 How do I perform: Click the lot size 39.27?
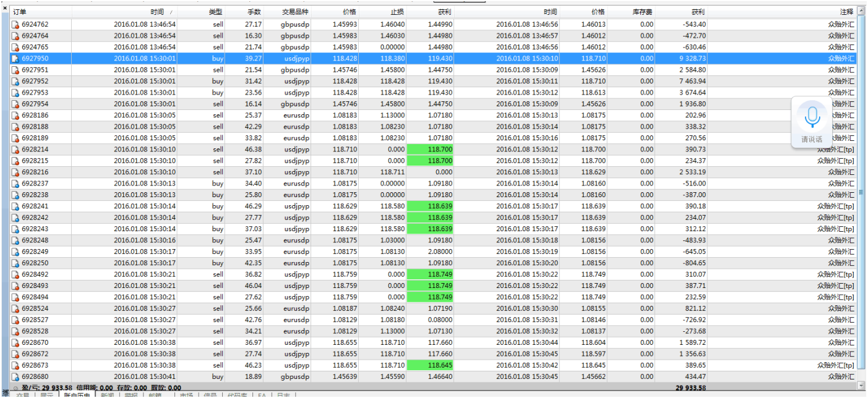tap(253, 59)
